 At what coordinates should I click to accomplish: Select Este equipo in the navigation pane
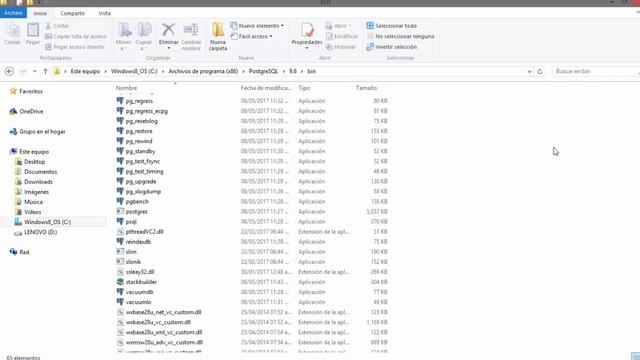(x=34, y=151)
